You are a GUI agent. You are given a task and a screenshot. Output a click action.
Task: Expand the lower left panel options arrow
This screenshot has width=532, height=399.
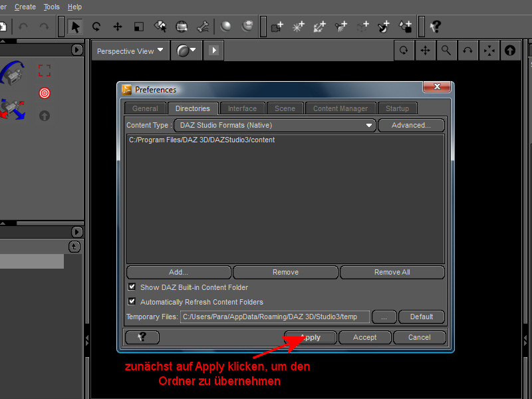77,232
